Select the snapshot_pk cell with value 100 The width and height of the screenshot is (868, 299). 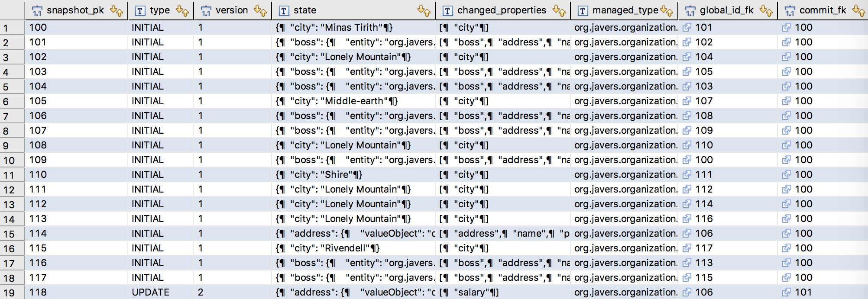(x=76, y=28)
